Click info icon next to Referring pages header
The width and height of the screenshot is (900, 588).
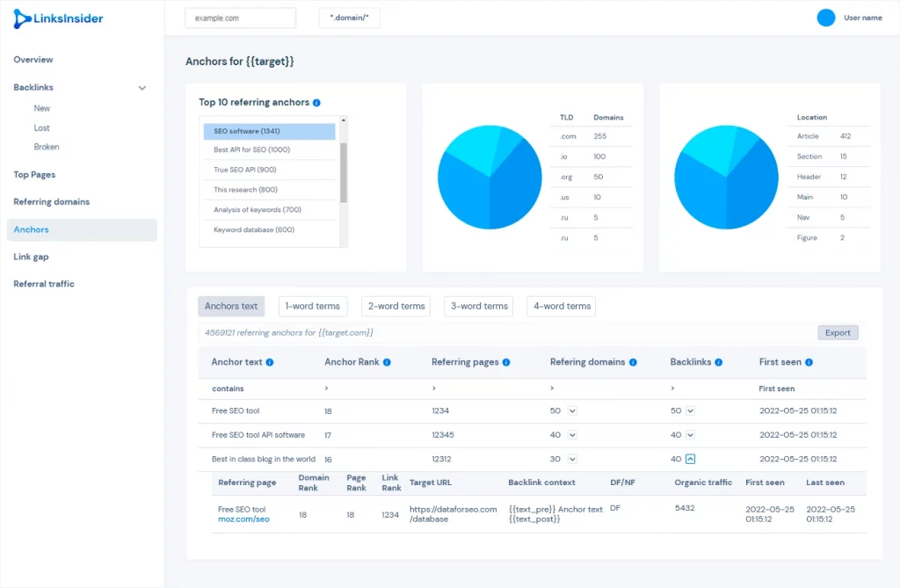[506, 362]
